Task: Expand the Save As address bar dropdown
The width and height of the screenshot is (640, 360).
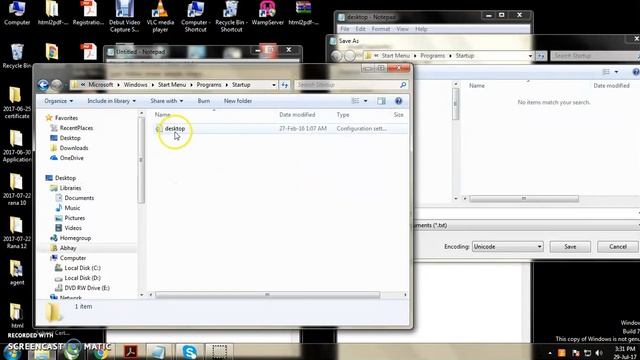Action: [x=530, y=56]
